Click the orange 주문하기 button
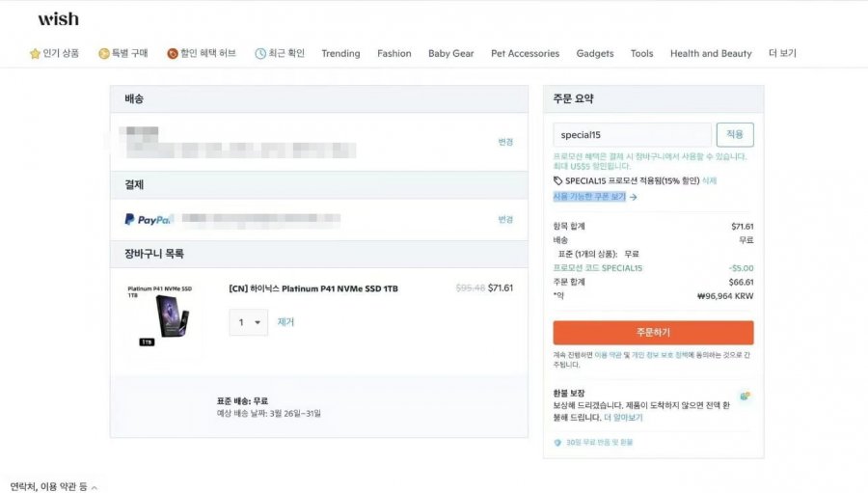 point(653,332)
